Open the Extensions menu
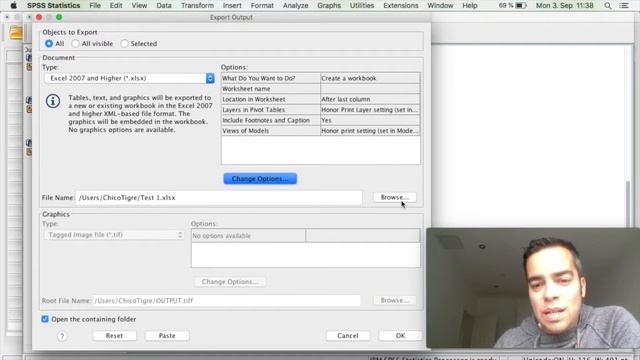Viewport: 640px width, 360px height. [400, 5]
